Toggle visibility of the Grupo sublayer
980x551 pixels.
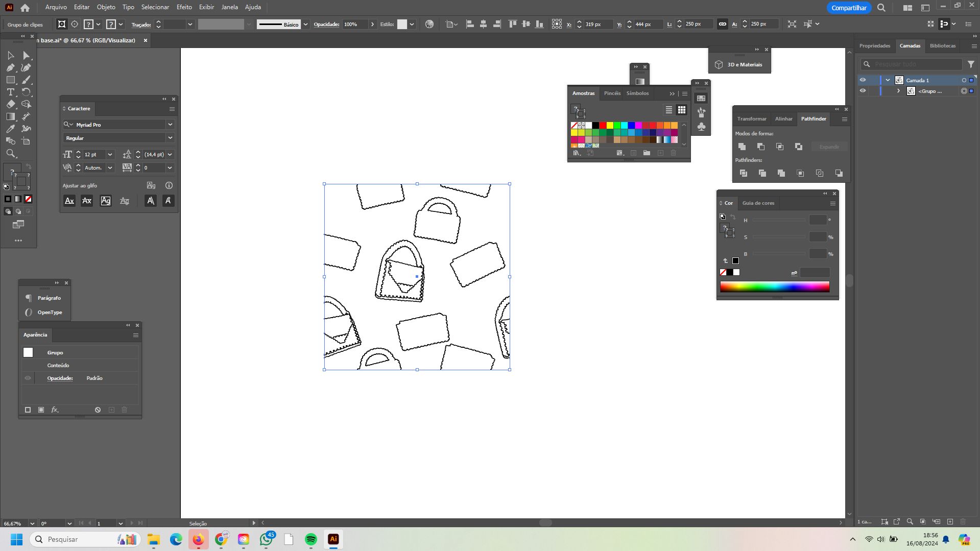(x=863, y=91)
